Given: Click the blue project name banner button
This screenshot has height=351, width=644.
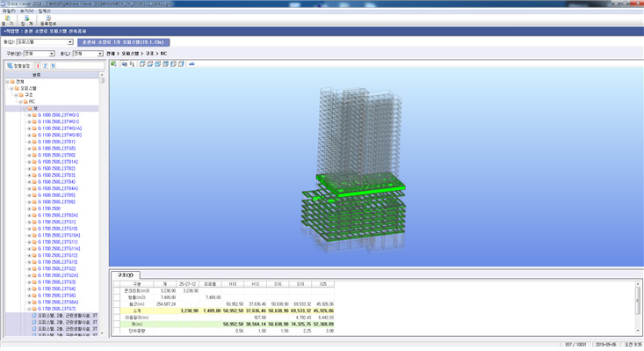Looking at the screenshot, I should [123, 42].
